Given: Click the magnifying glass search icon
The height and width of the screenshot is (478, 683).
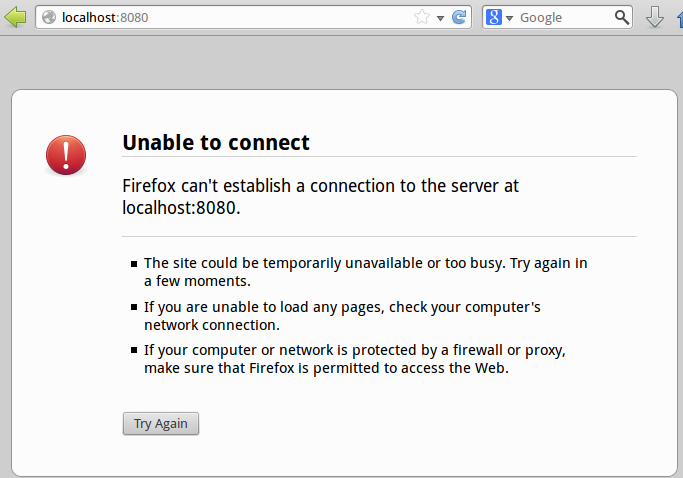Looking at the screenshot, I should 622,17.
